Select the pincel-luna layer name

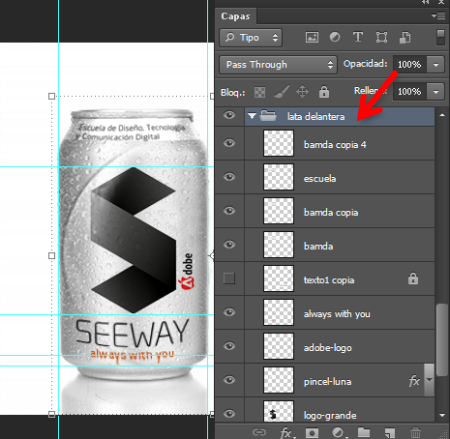coord(327,381)
